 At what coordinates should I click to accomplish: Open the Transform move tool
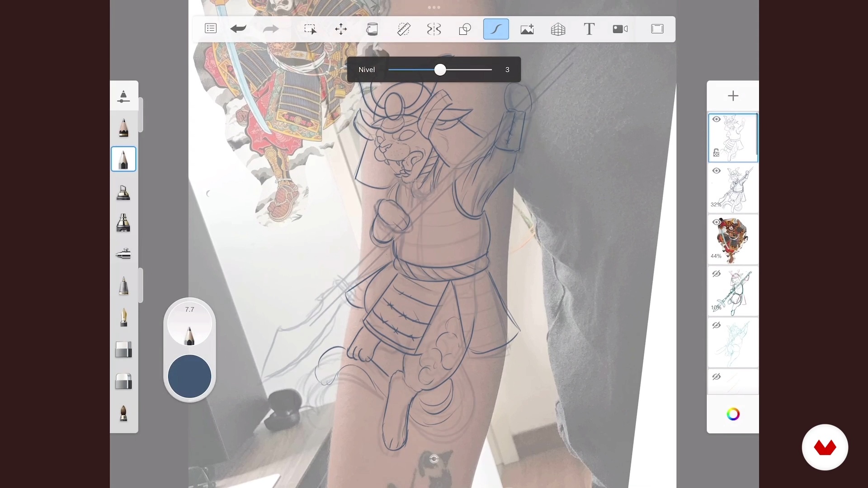click(x=341, y=29)
